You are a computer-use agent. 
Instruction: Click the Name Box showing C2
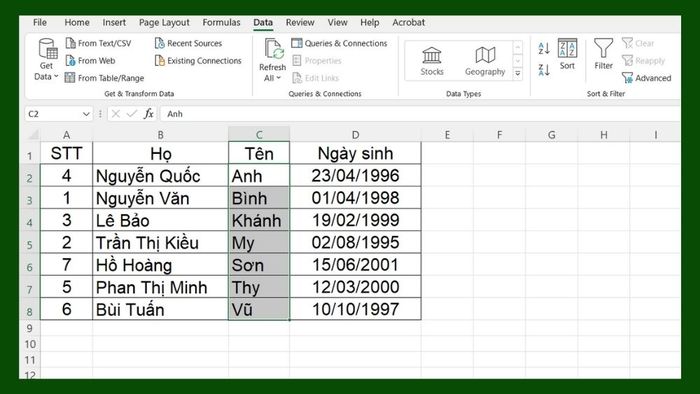pyautogui.click(x=53, y=114)
